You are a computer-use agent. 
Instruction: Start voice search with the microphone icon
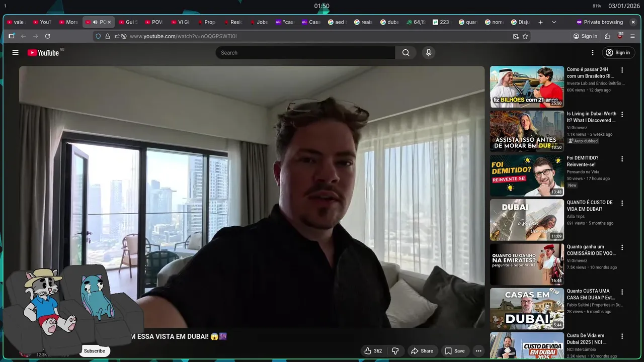tap(428, 53)
